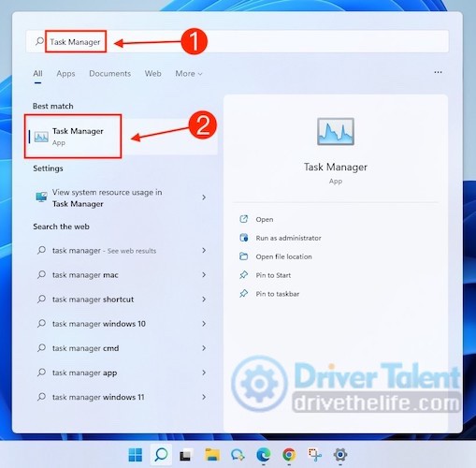Open View system resource usage in Task Manager
476x468 pixels.
coord(122,197)
